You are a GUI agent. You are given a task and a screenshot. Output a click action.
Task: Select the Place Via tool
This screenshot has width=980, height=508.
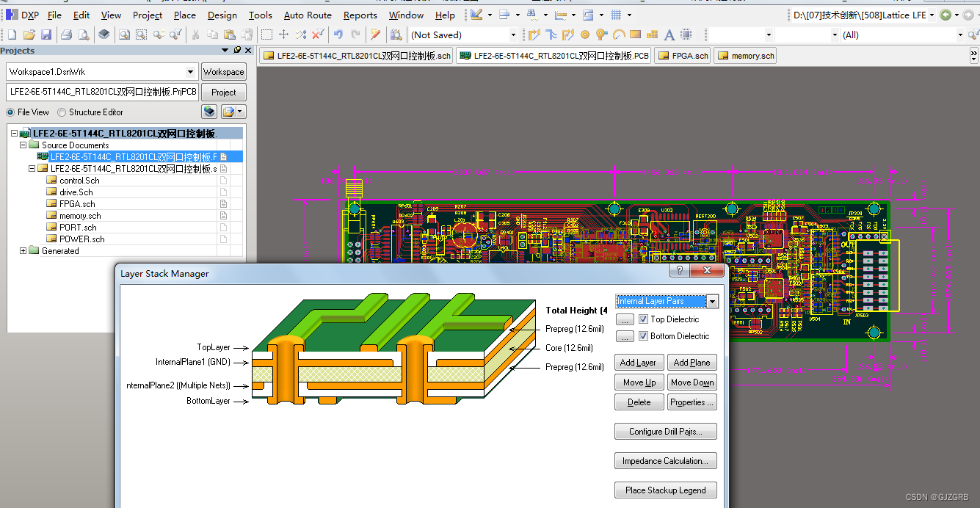point(601,35)
